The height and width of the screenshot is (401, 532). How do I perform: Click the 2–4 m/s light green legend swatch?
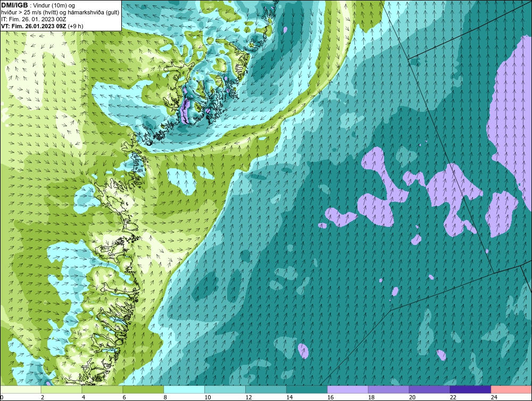[x=61, y=389]
